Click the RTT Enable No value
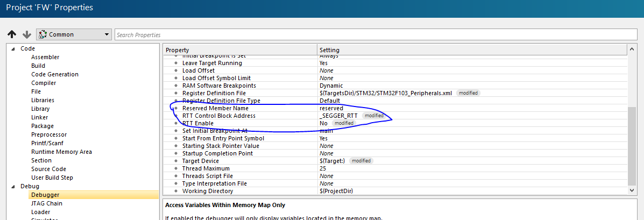 323,123
